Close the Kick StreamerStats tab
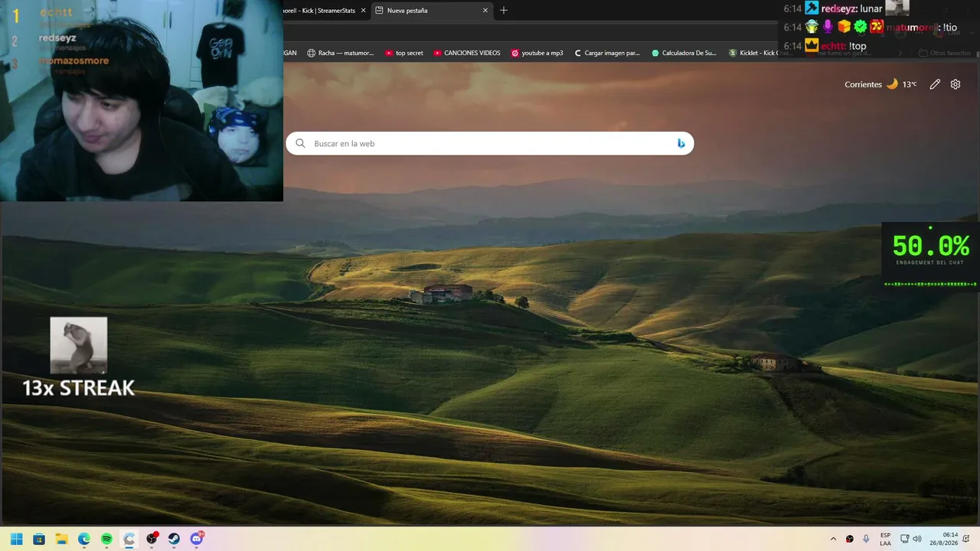 (364, 11)
